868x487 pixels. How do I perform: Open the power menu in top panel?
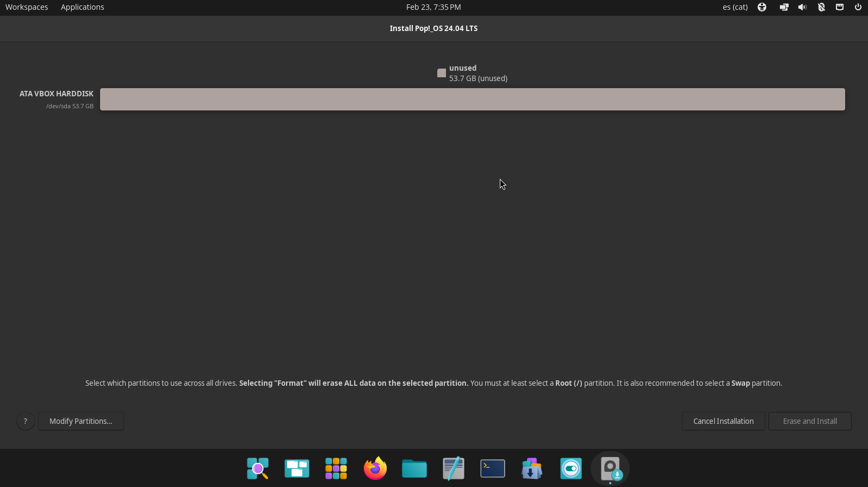click(x=858, y=7)
